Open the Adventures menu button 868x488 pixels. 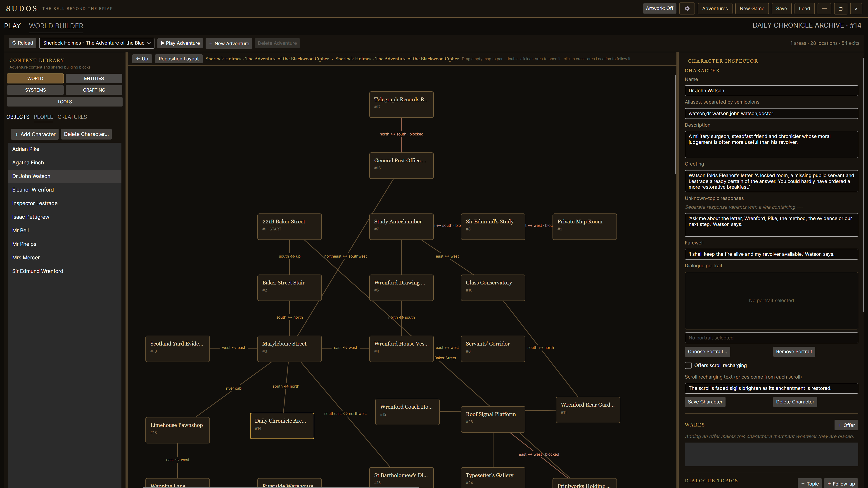click(715, 8)
